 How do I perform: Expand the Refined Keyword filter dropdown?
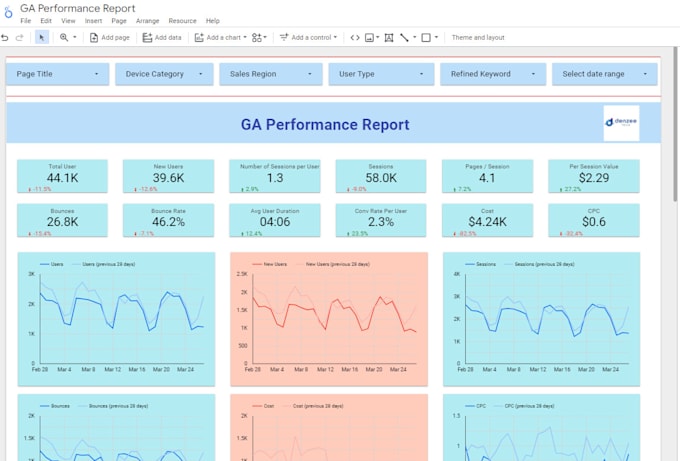click(x=493, y=74)
